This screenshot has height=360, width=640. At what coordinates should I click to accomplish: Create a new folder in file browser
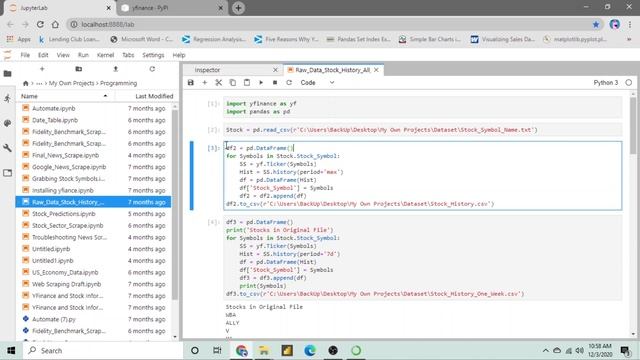coord(79,69)
